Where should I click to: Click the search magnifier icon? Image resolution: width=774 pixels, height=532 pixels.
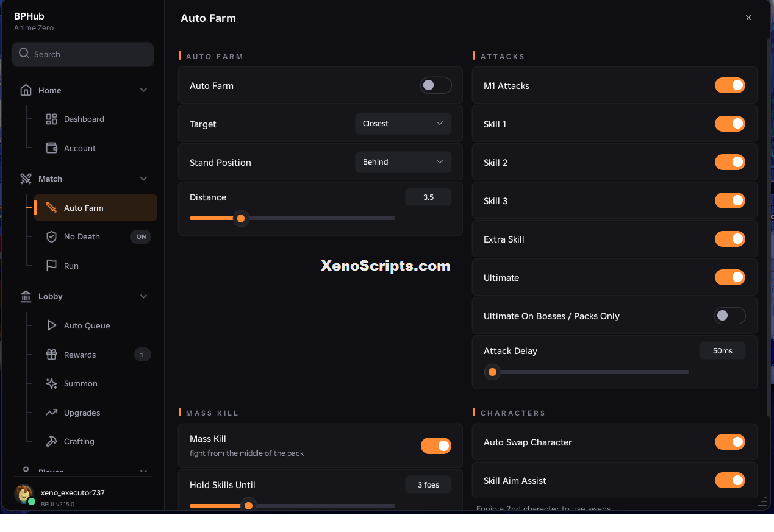24,54
